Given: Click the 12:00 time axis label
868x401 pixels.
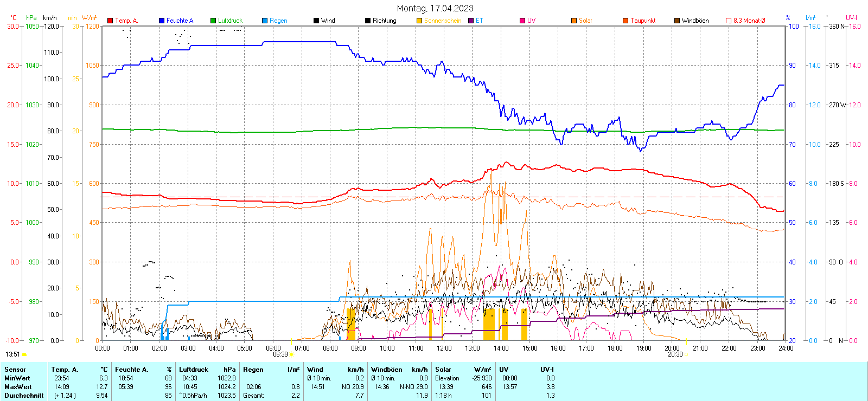Looking at the screenshot, I should (x=444, y=348).
